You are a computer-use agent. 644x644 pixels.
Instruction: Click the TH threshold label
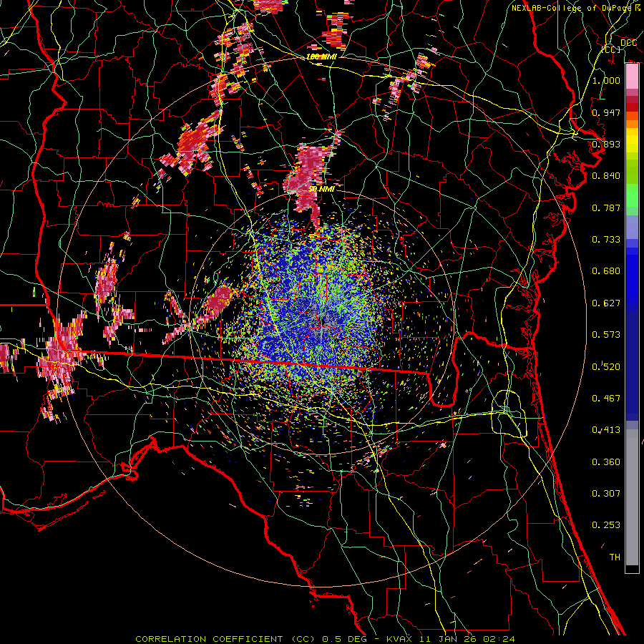pos(615,557)
